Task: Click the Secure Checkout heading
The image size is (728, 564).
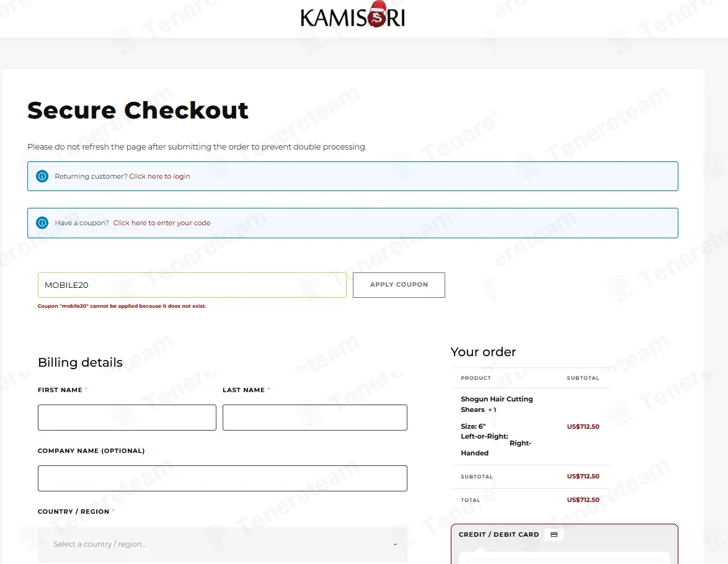Action: (138, 110)
